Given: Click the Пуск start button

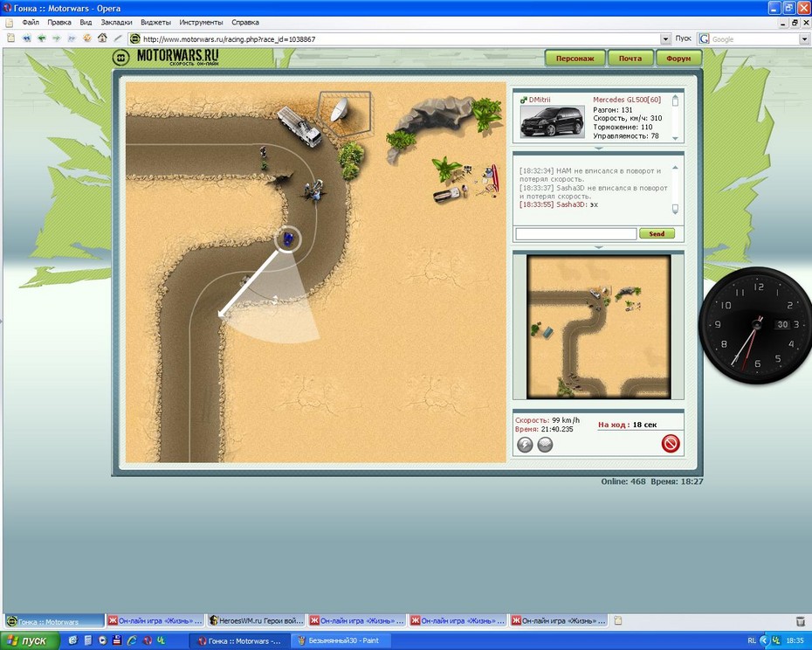Looking at the screenshot, I should 29,640.
